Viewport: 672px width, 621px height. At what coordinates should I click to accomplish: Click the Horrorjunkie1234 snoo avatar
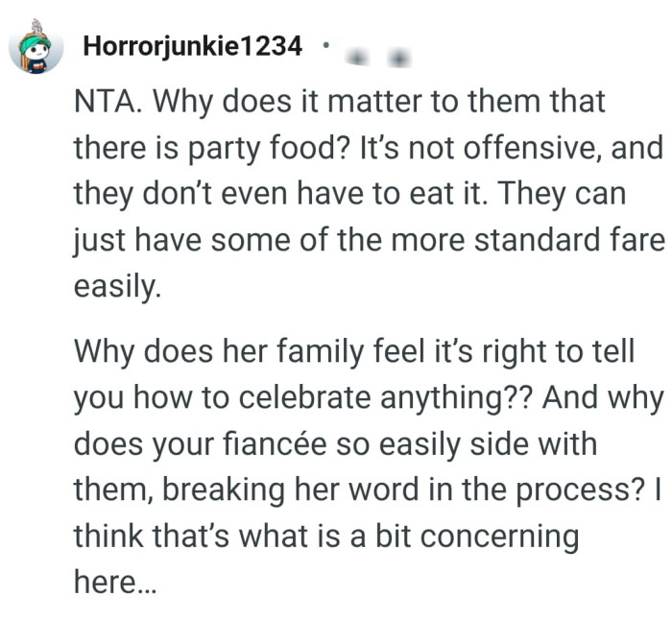[x=36, y=46]
